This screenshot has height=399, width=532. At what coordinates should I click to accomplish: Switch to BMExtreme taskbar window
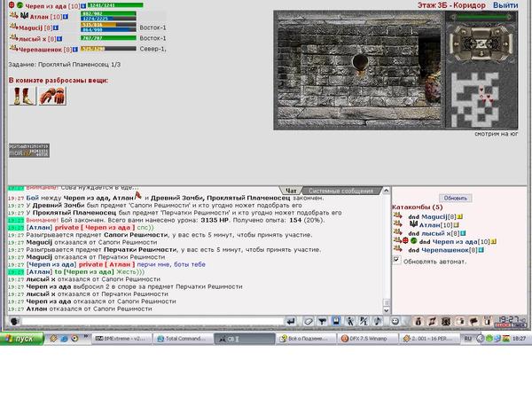(x=121, y=339)
